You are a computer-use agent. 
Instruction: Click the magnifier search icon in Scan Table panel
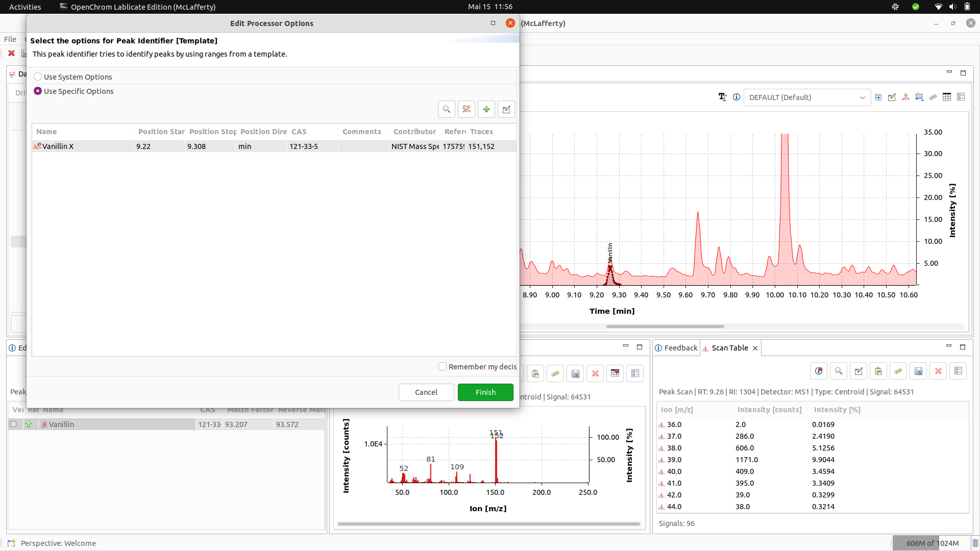(x=838, y=371)
